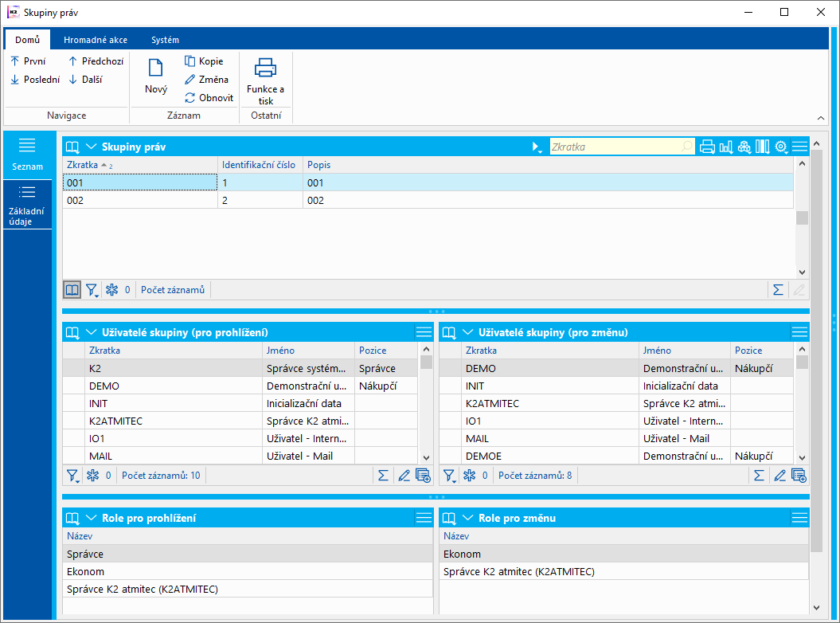The image size is (840, 623).
Task: Toggle snowflake freeze icon in Skupiny práv footer
Action: click(110, 290)
